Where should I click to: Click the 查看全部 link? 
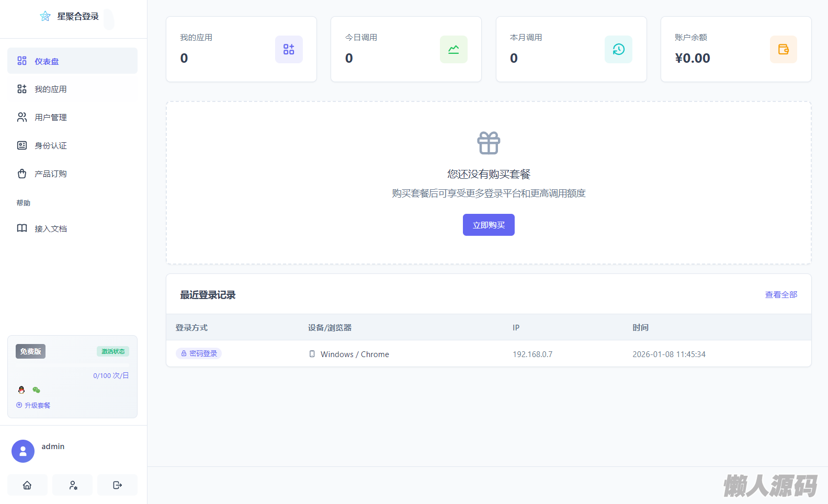(x=781, y=295)
